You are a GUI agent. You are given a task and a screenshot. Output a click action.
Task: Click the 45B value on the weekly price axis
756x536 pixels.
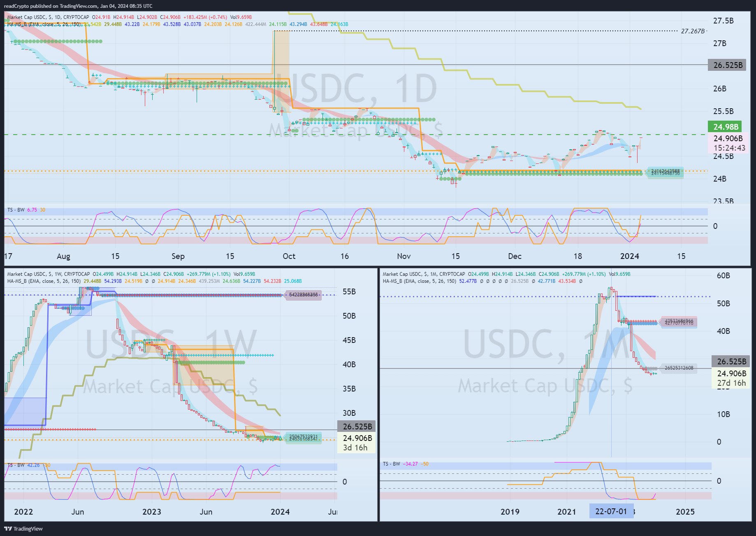349,340
